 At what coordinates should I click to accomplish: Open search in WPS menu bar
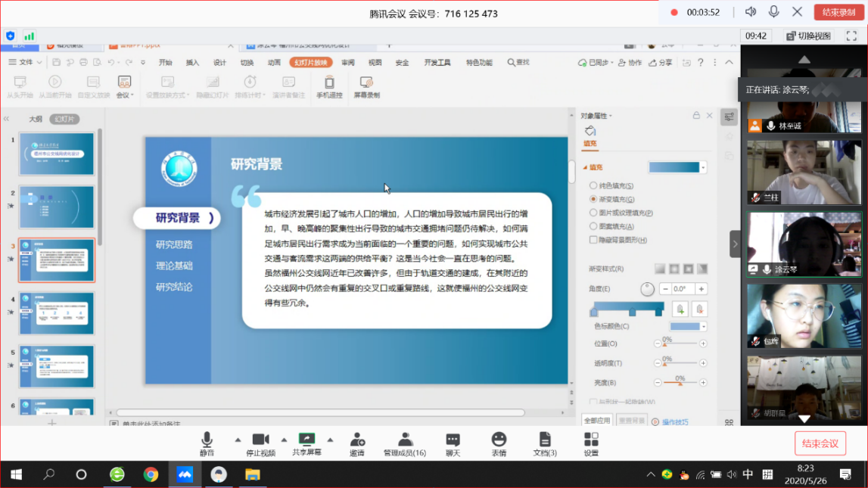pyautogui.click(x=518, y=63)
